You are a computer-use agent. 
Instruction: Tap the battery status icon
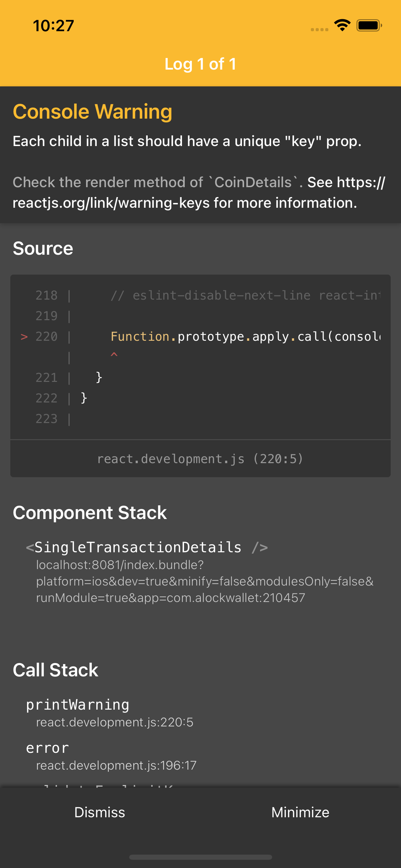[x=369, y=25]
